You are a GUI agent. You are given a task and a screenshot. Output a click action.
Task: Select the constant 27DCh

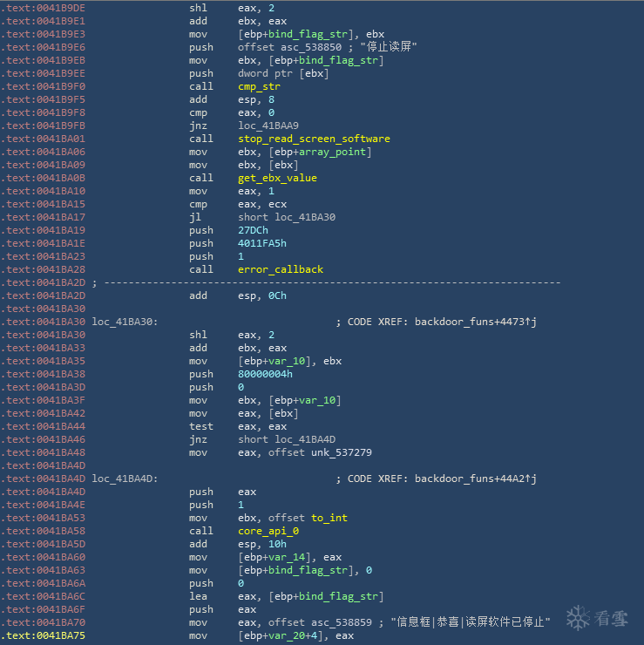pos(253,230)
